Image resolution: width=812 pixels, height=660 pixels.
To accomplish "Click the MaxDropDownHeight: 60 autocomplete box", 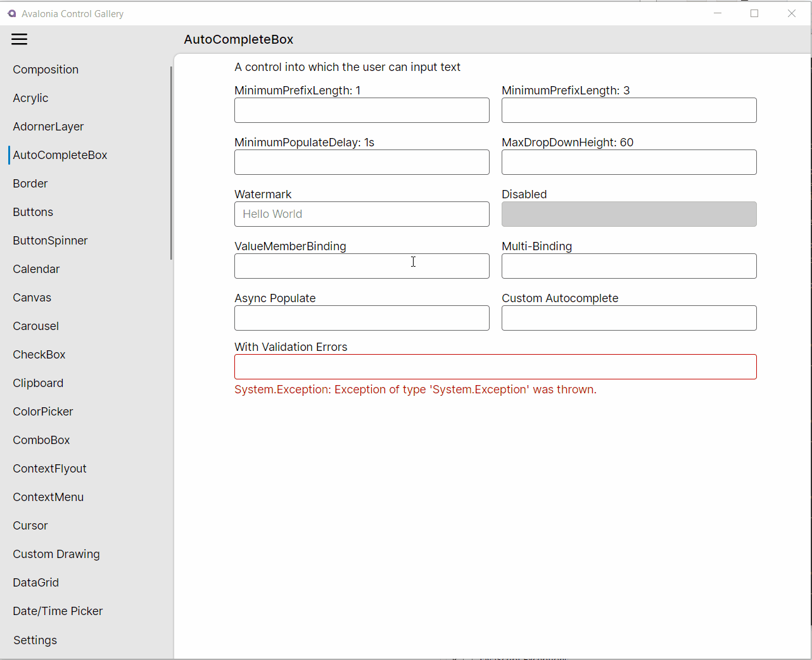I will (629, 162).
